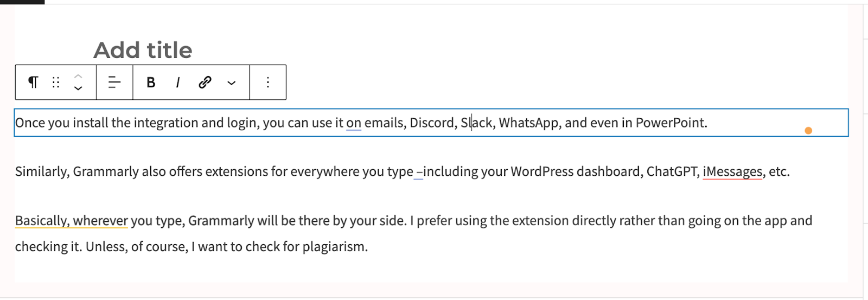Move block down with the down chevron
The height and width of the screenshot is (300, 868).
point(78,88)
